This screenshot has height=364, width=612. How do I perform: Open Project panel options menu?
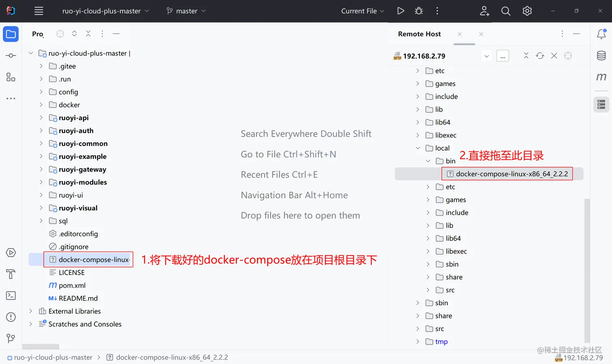click(x=102, y=34)
